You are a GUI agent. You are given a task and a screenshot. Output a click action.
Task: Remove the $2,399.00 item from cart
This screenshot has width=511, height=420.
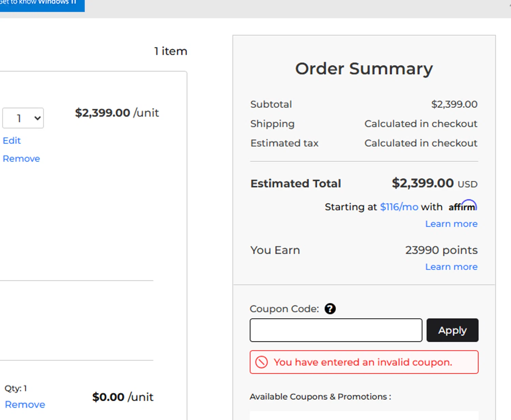coord(21,159)
